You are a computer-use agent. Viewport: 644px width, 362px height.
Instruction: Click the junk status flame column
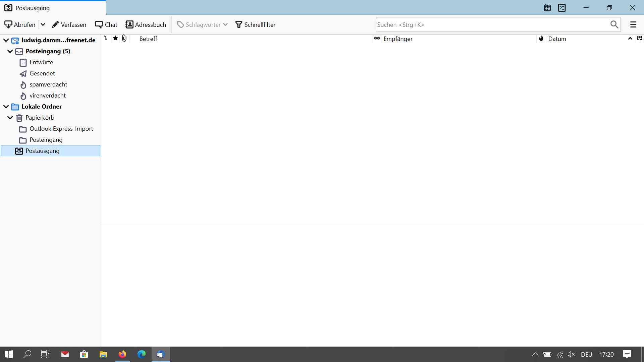[x=541, y=38]
